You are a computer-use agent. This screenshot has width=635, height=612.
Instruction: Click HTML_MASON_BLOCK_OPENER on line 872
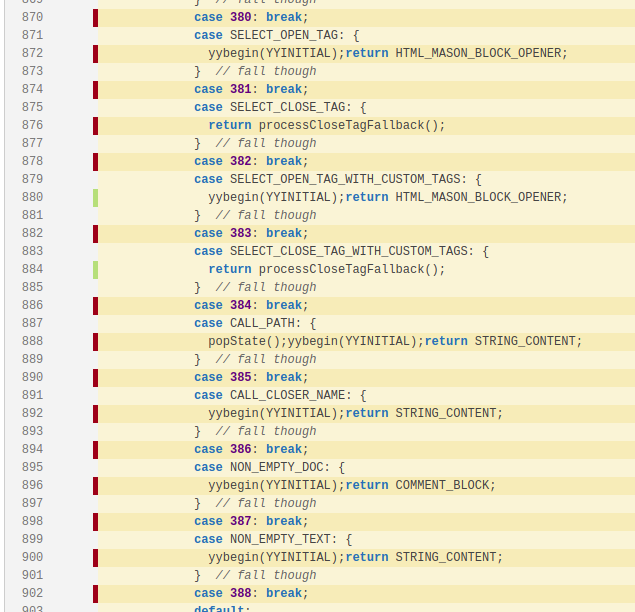pyautogui.click(x=478, y=53)
